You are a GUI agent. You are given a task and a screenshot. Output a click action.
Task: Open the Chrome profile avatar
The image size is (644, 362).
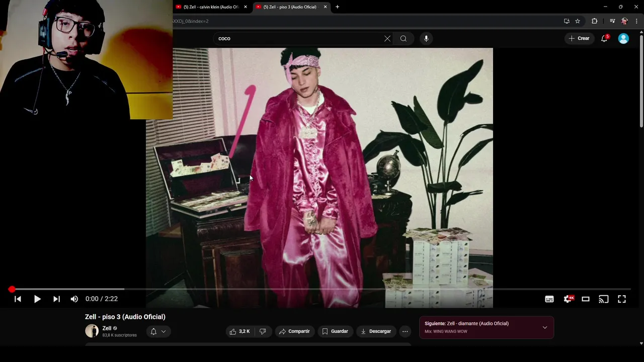tap(624, 21)
